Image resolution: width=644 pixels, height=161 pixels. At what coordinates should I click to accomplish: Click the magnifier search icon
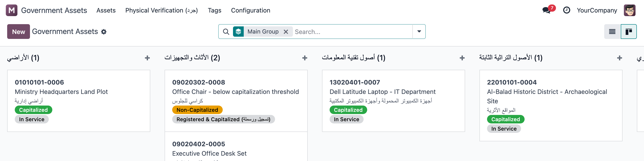click(226, 32)
